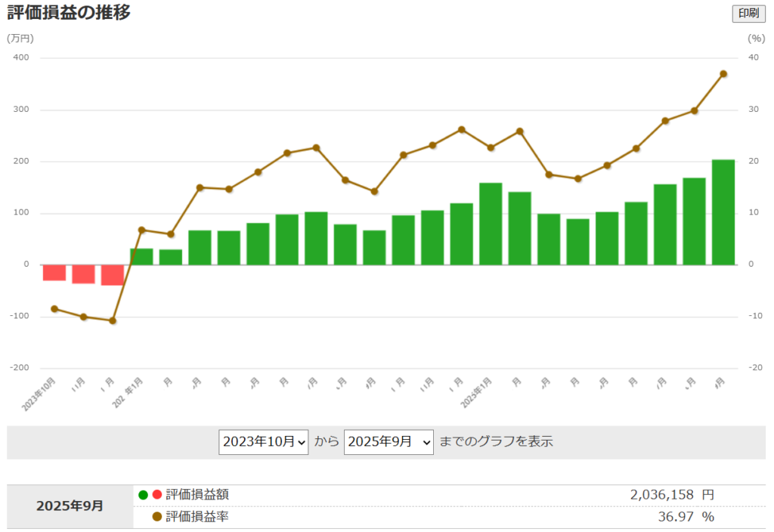This screenshot has height=532, width=774.
Task: Click the 印刷 print button
Action: (748, 14)
